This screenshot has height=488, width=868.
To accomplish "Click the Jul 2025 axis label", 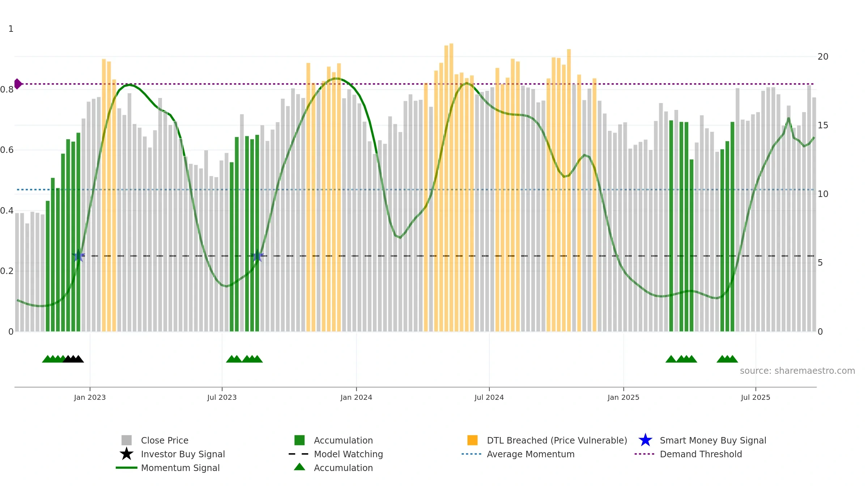I will 756,398.
